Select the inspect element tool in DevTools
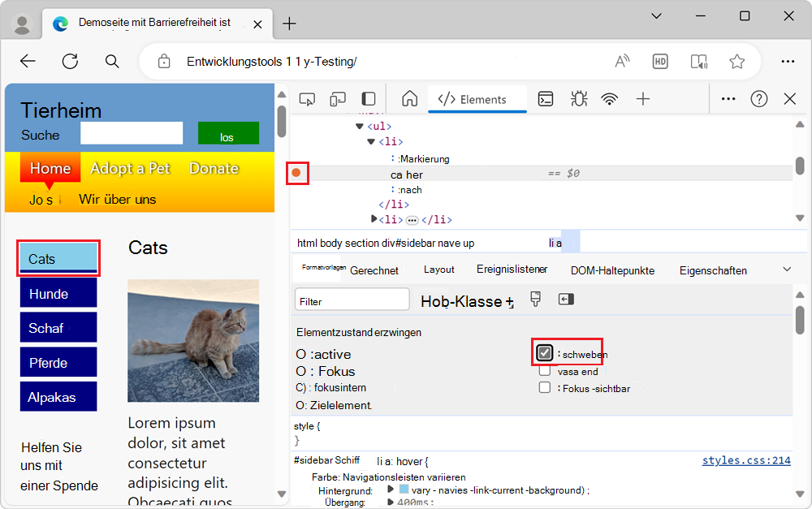Screen dimensions: 812x509 307,97
